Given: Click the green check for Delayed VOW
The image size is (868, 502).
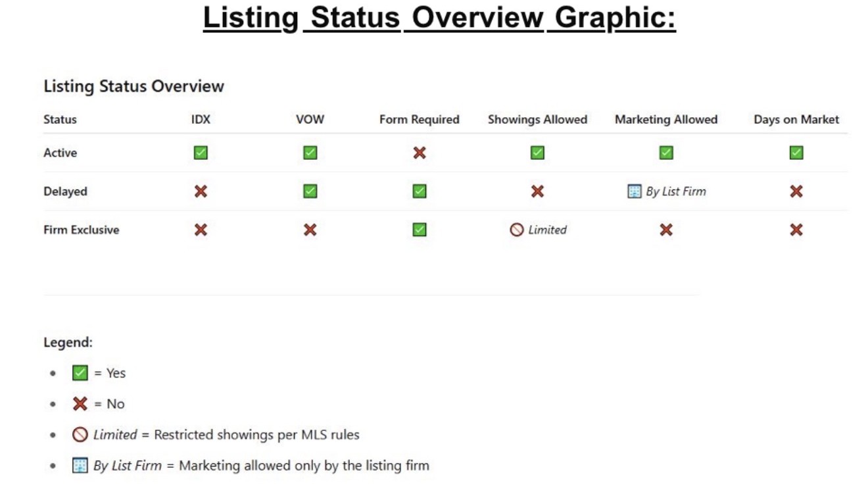Looking at the screenshot, I should point(310,191).
